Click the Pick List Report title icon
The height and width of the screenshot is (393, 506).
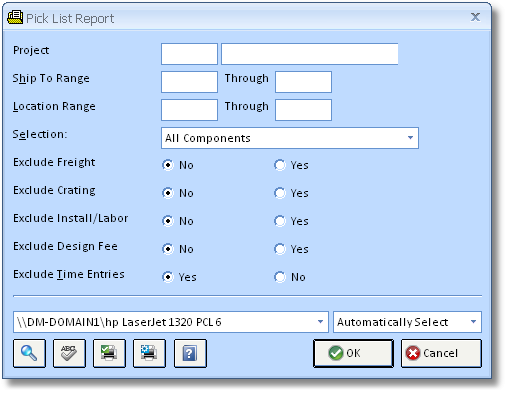15,18
